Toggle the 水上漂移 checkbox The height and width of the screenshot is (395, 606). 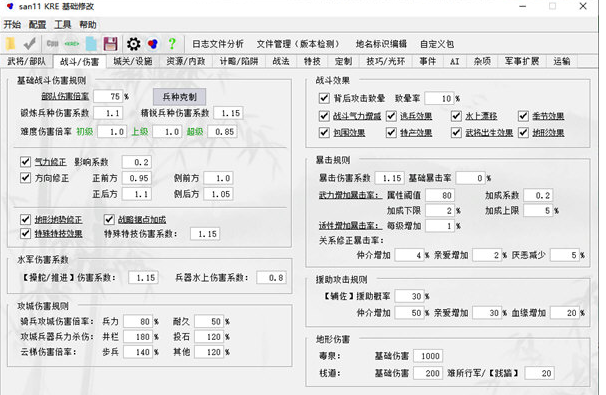[456, 116]
